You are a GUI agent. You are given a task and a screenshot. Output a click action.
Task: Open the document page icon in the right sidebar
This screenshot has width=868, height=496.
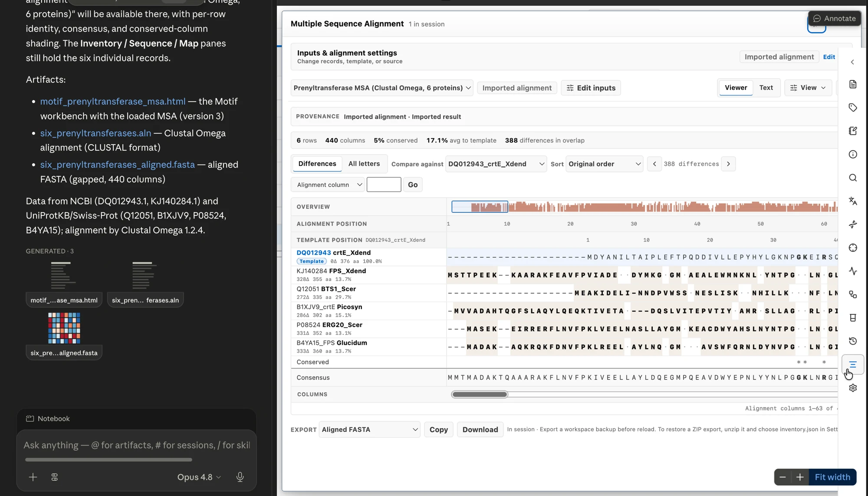pos(852,84)
